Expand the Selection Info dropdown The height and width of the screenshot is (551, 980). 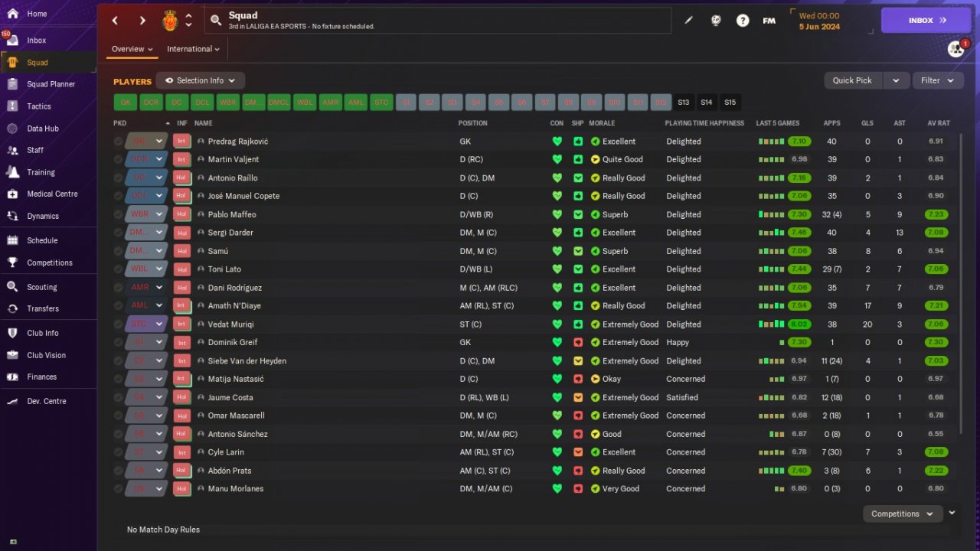[201, 80]
